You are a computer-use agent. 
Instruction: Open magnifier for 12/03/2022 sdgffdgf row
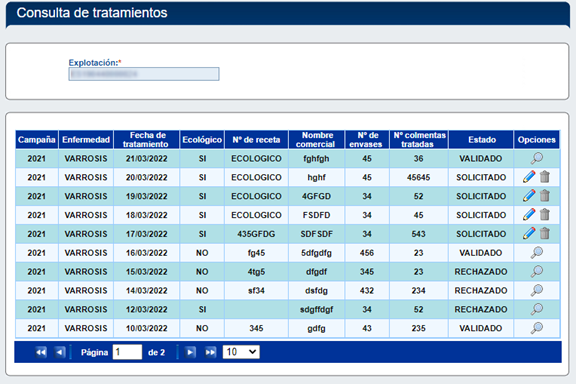click(x=537, y=309)
